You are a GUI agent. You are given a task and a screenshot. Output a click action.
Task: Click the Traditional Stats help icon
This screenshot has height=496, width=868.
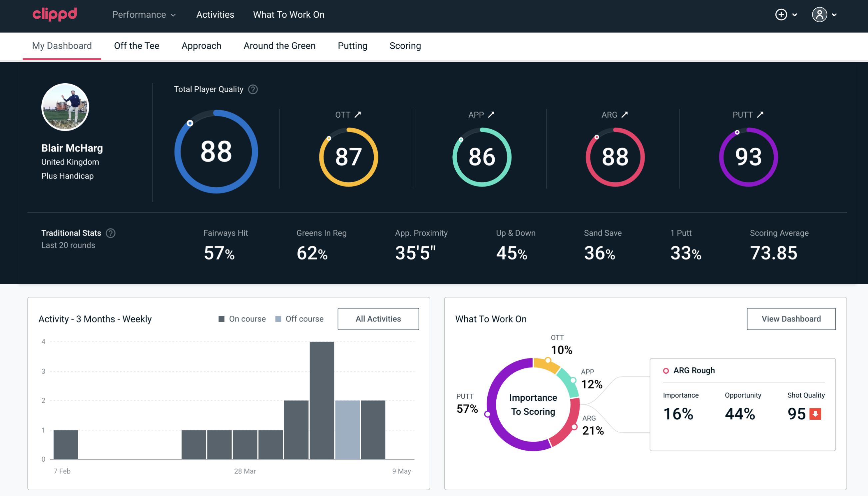tap(110, 233)
